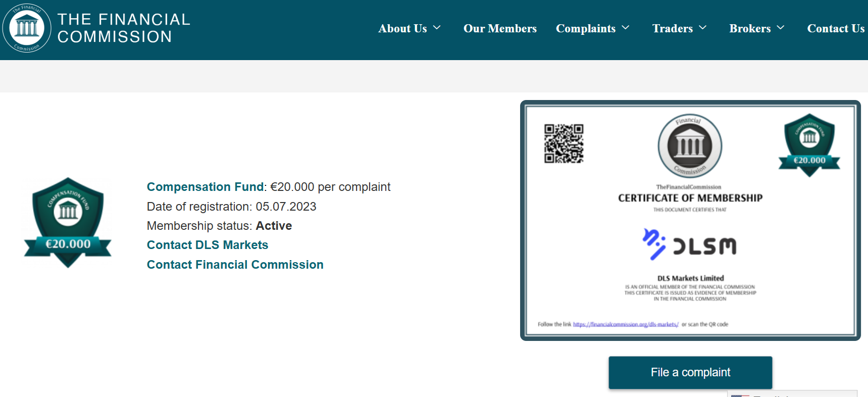The height and width of the screenshot is (397, 868).
Task: Click the DLSM logo on the certificate
Action: (x=689, y=245)
